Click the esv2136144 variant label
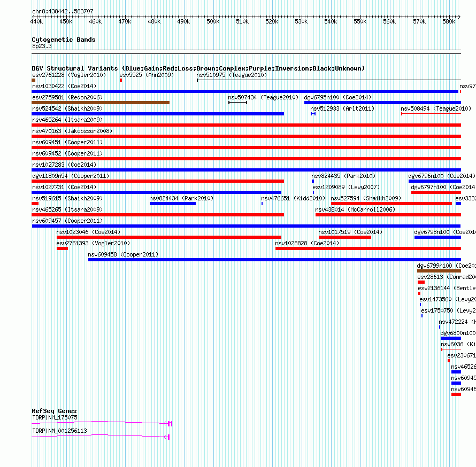The width and height of the screenshot is (476, 467). [447, 288]
